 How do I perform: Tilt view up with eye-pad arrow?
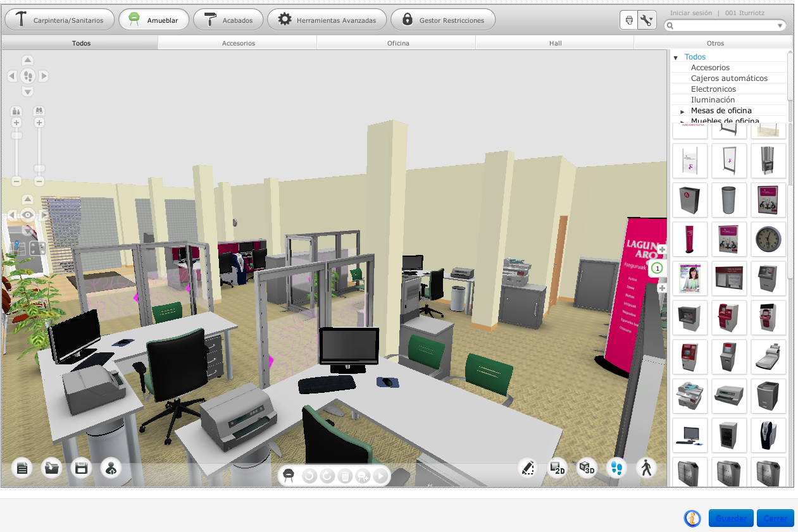tap(28, 199)
